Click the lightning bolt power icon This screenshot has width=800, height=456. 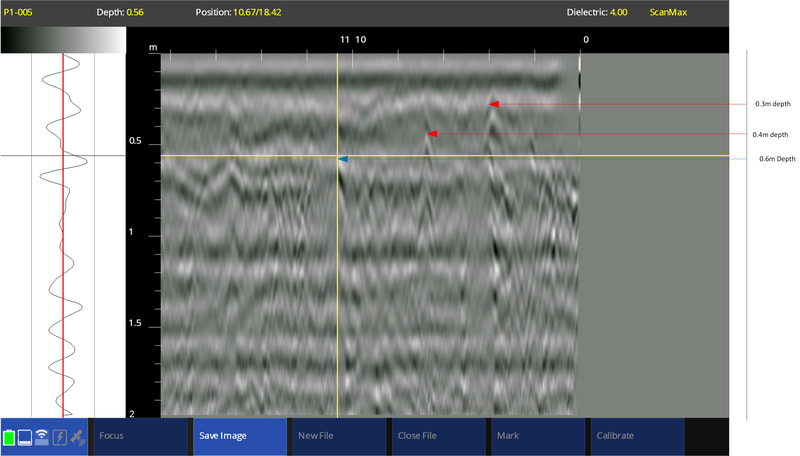click(x=59, y=437)
